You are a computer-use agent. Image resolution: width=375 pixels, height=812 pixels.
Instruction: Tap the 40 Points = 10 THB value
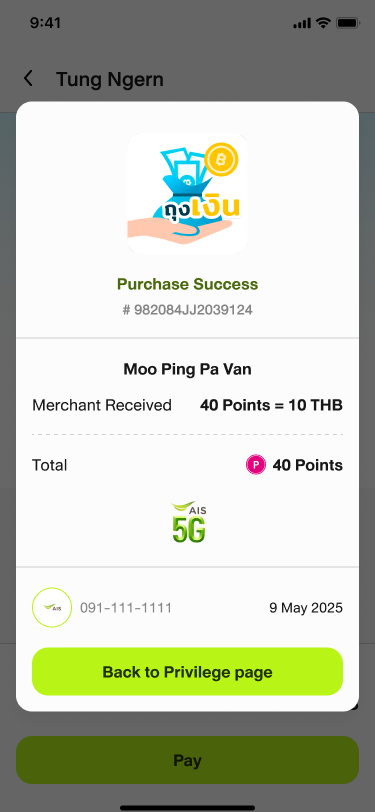(x=271, y=405)
